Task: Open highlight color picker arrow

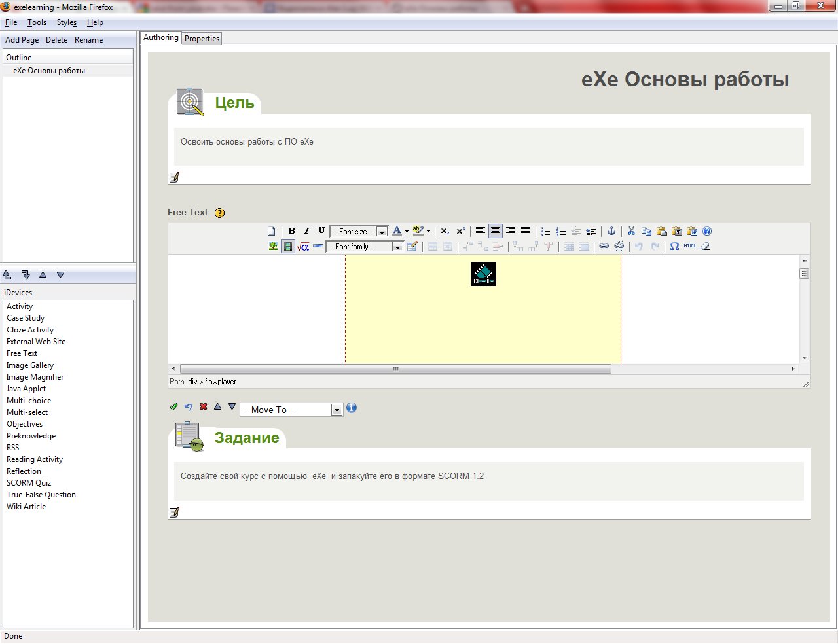Action: pyautogui.click(x=429, y=231)
